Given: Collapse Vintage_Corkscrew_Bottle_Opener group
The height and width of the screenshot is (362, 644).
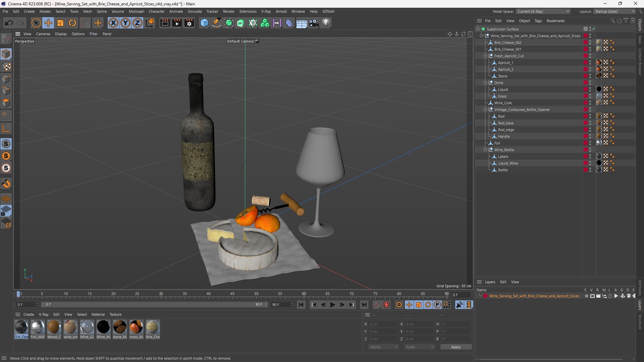Looking at the screenshot, I should pyautogui.click(x=485, y=110).
